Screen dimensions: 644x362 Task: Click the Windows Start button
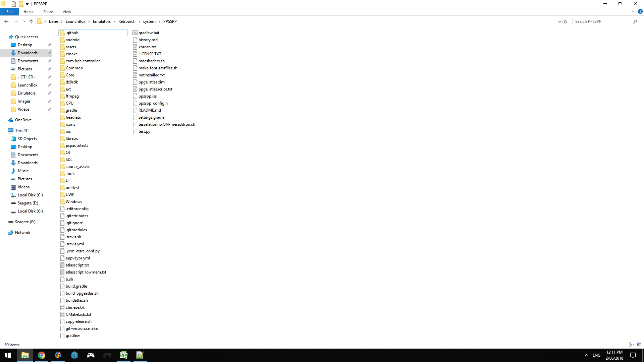coord(8,355)
